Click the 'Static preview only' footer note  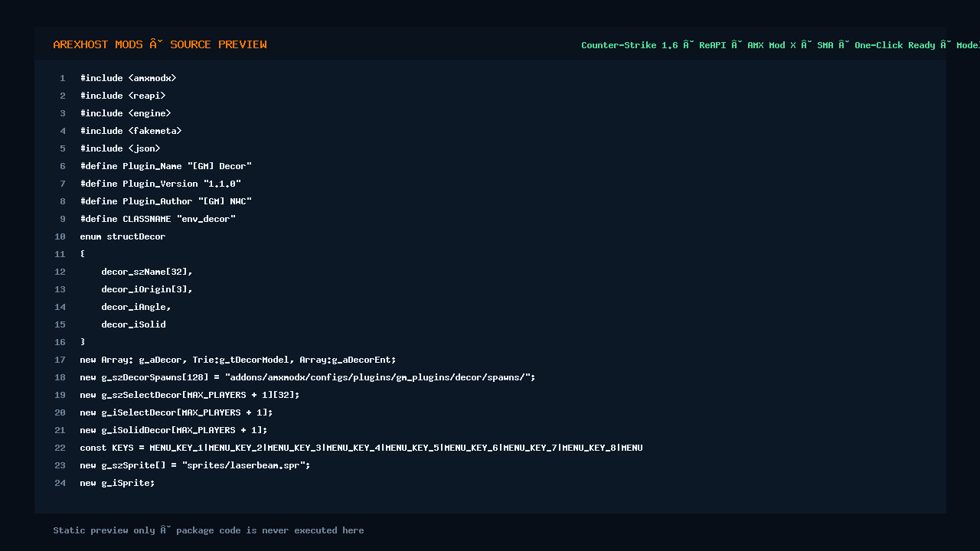[208, 530]
